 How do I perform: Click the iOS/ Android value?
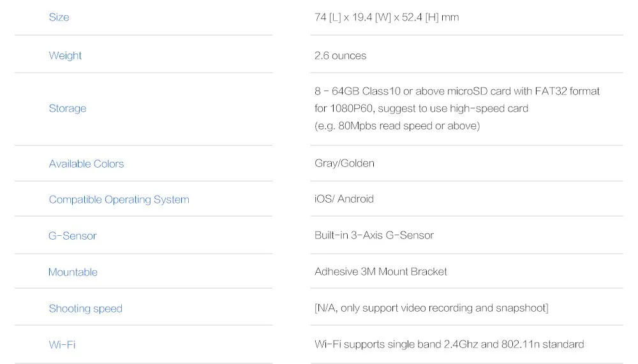click(x=344, y=199)
